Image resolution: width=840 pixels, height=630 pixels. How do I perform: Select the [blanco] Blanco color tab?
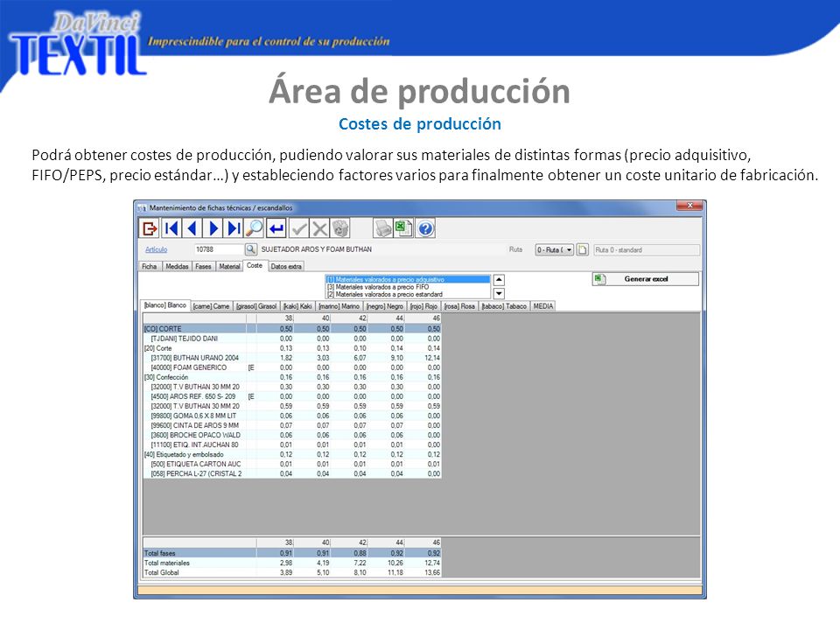(x=165, y=305)
